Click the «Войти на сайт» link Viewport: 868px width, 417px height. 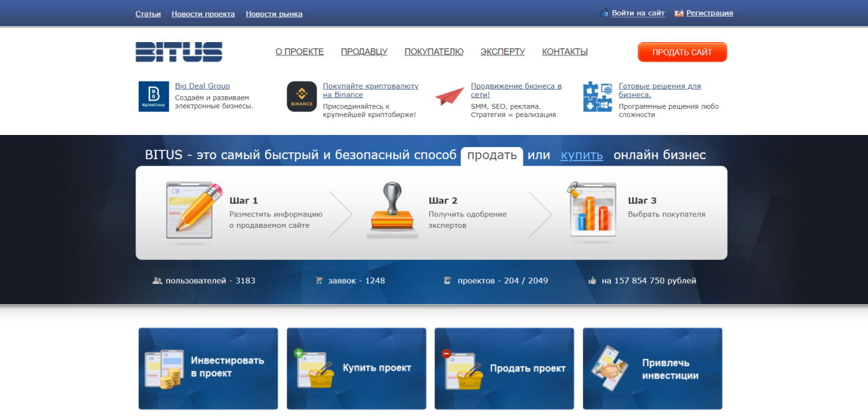coord(638,13)
